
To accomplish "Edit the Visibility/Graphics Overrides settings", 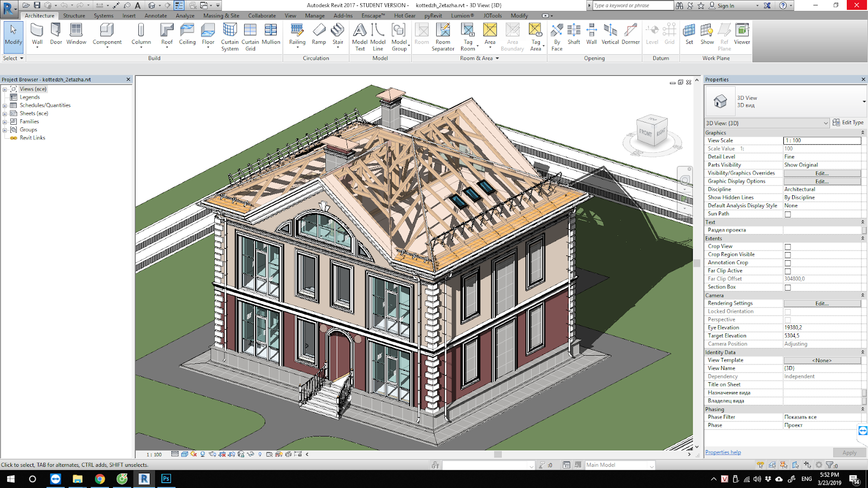I will [822, 172].
